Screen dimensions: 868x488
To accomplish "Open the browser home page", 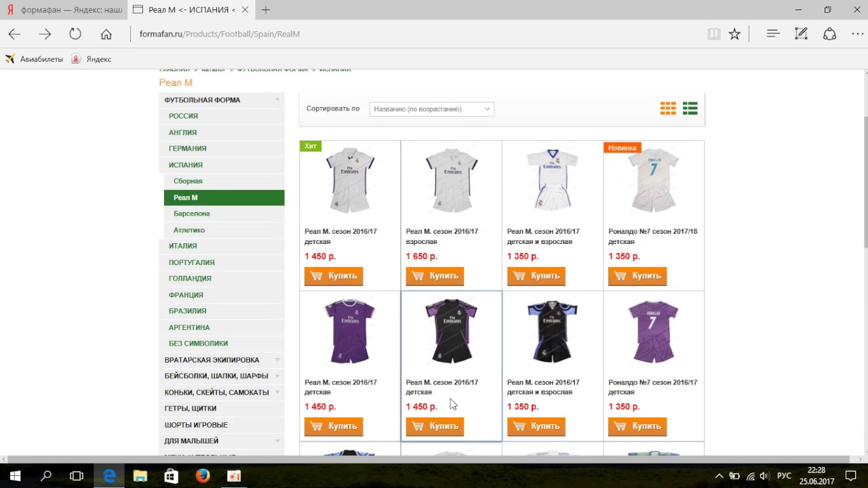I will pos(106,34).
